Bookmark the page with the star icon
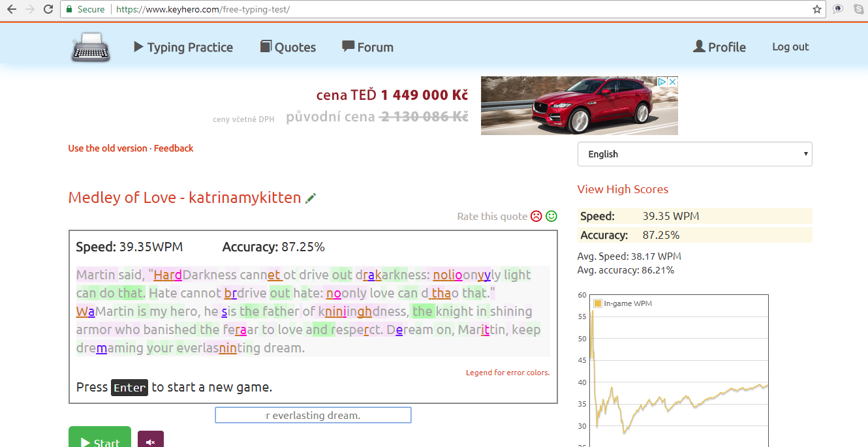Image resolution: width=868 pixels, height=447 pixels. (816, 9)
